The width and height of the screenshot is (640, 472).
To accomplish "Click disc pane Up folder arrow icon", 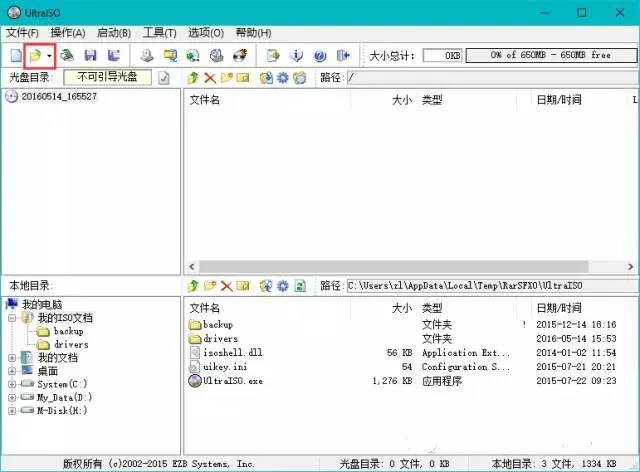I will [193, 78].
